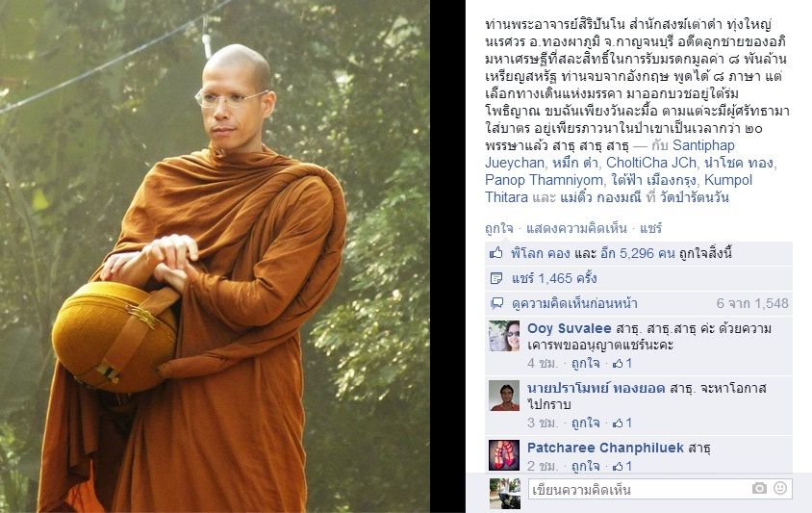The height and width of the screenshot is (513, 812).
Task: Click the speech bubble icon for previous comments
Action: [496, 303]
